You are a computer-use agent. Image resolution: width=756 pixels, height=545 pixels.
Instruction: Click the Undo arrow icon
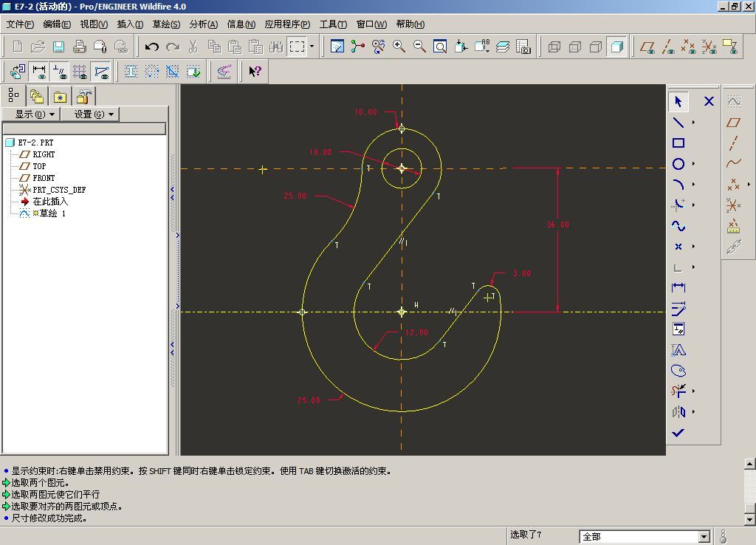(x=152, y=47)
